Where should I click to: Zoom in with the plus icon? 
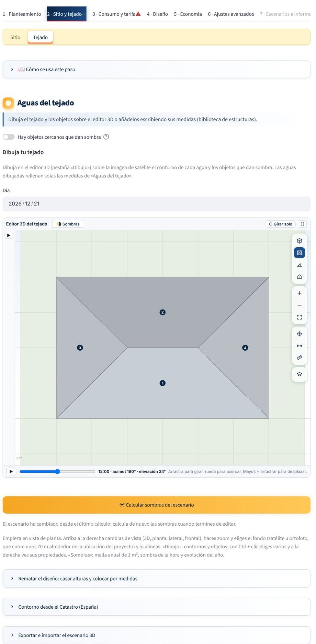[299, 293]
